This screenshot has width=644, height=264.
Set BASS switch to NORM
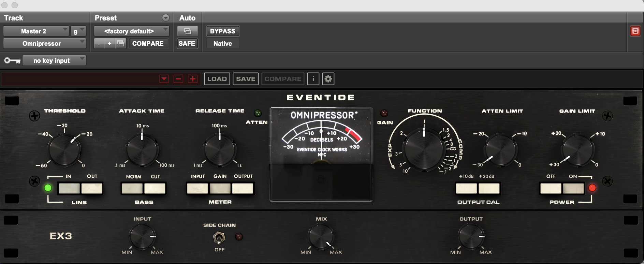(132, 188)
